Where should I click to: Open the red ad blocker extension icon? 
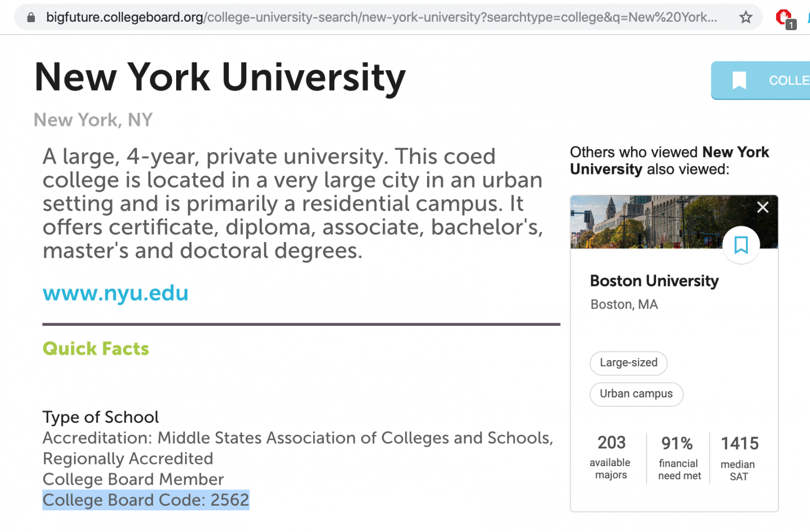tap(783, 17)
